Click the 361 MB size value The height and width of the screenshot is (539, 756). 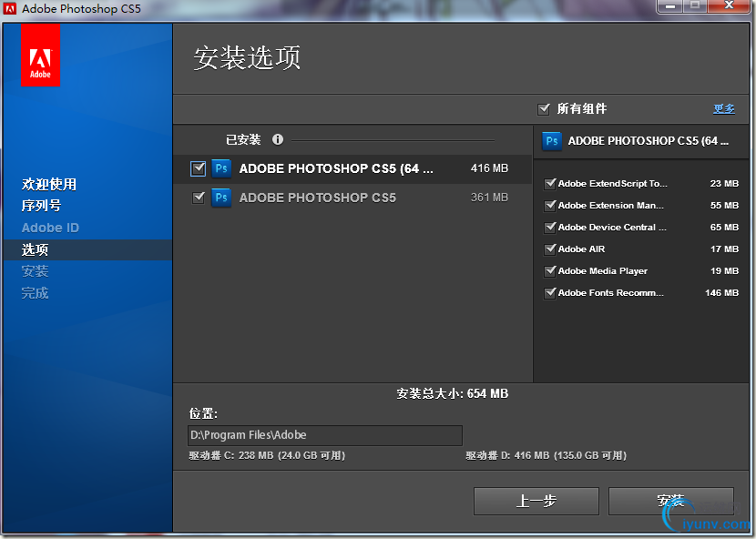(x=489, y=198)
